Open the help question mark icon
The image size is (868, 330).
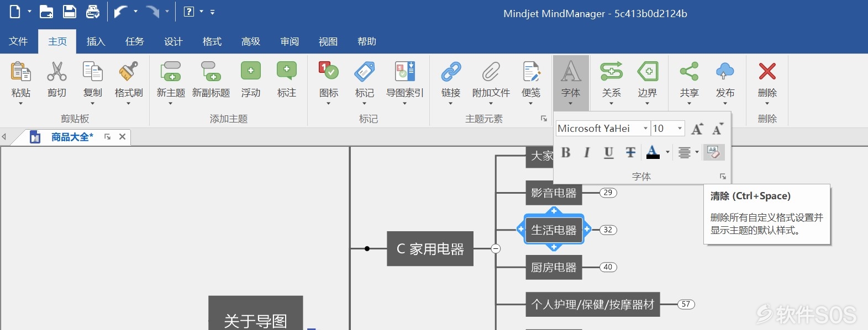coord(189,12)
